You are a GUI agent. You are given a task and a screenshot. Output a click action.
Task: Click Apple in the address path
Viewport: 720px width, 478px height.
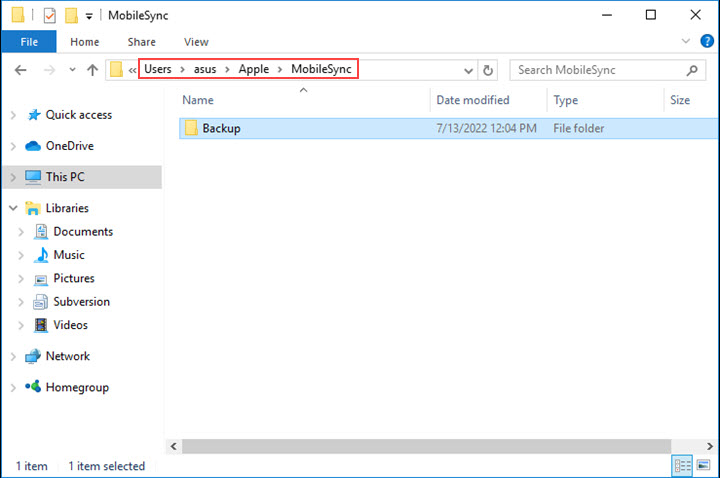253,69
